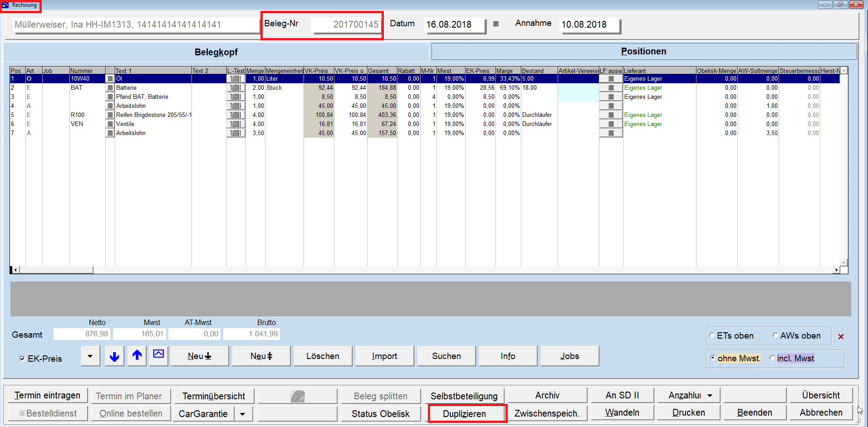
Task: Click the greyed image button beside Terminübersicht
Action: 297,396
